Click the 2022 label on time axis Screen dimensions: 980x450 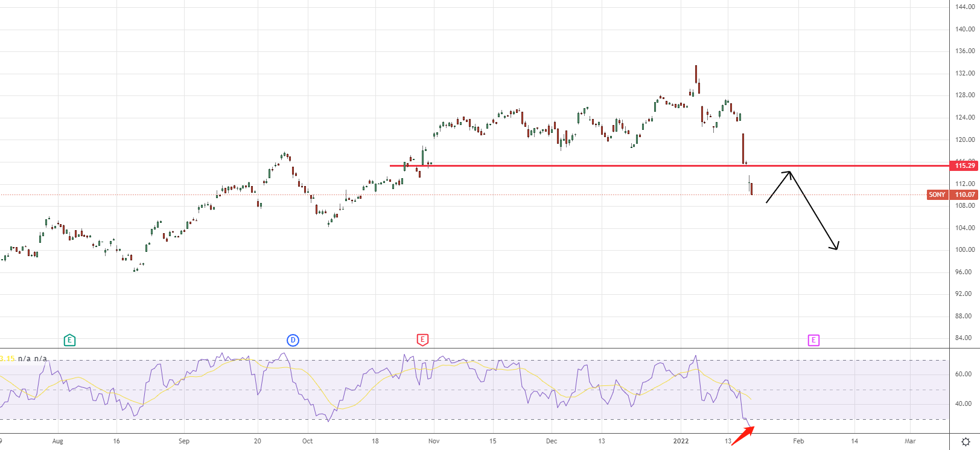coord(681,442)
